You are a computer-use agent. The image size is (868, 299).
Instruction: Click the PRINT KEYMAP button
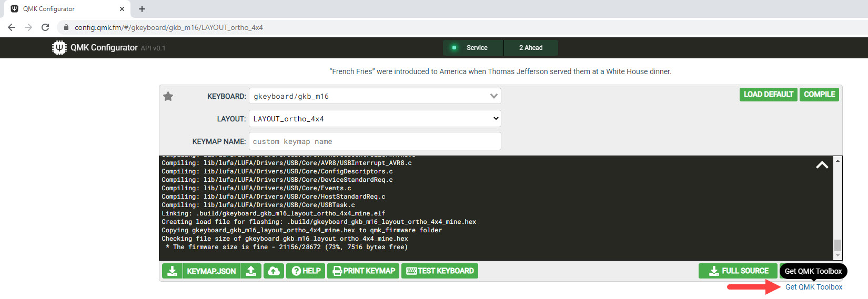point(363,271)
